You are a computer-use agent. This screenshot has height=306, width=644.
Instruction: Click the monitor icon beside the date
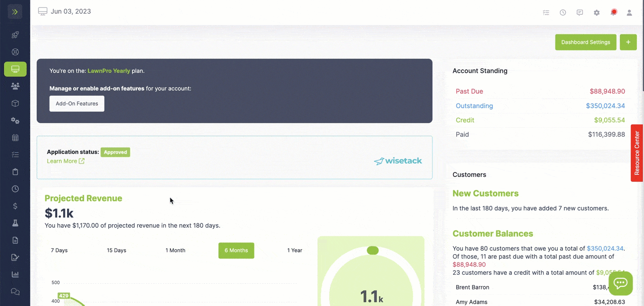tap(42, 12)
